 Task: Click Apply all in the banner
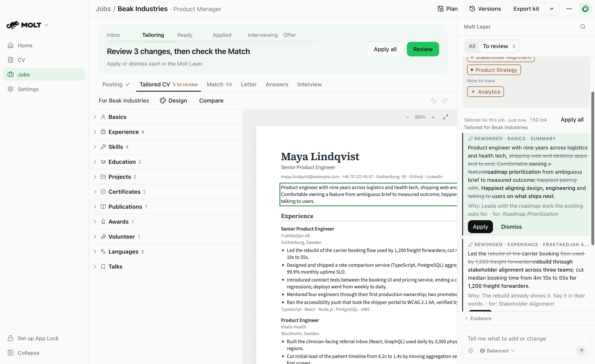tap(385, 49)
